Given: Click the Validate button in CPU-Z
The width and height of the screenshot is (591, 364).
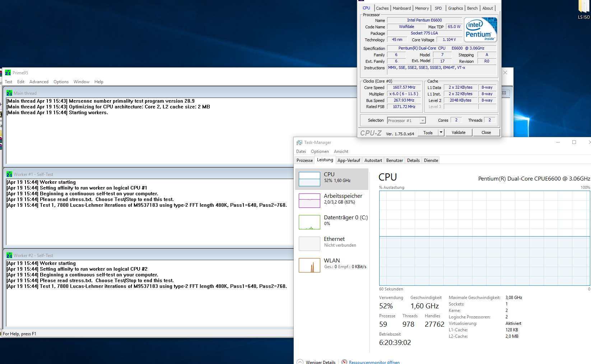Looking at the screenshot, I should coord(459,132).
